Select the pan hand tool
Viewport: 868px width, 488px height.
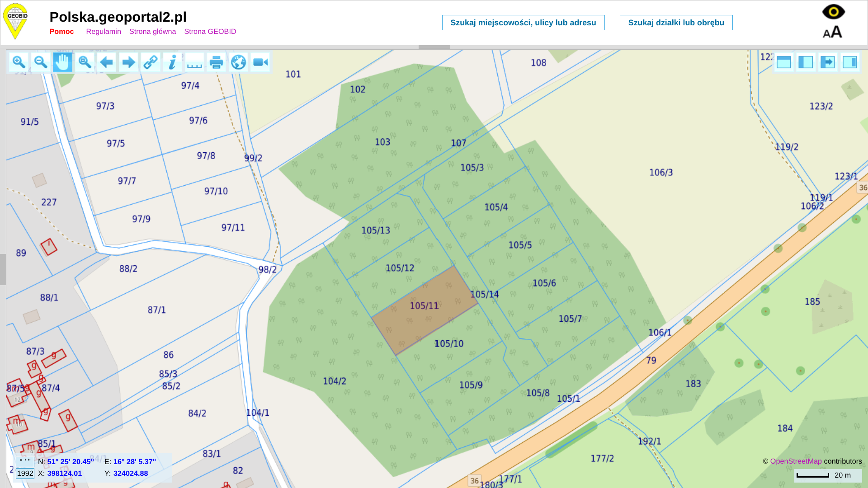(x=62, y=62)
